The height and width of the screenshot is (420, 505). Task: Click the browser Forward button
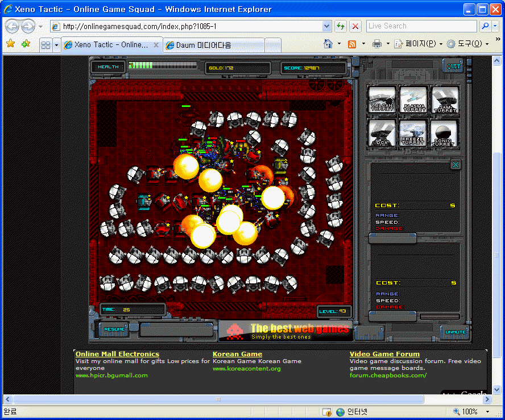28,26
